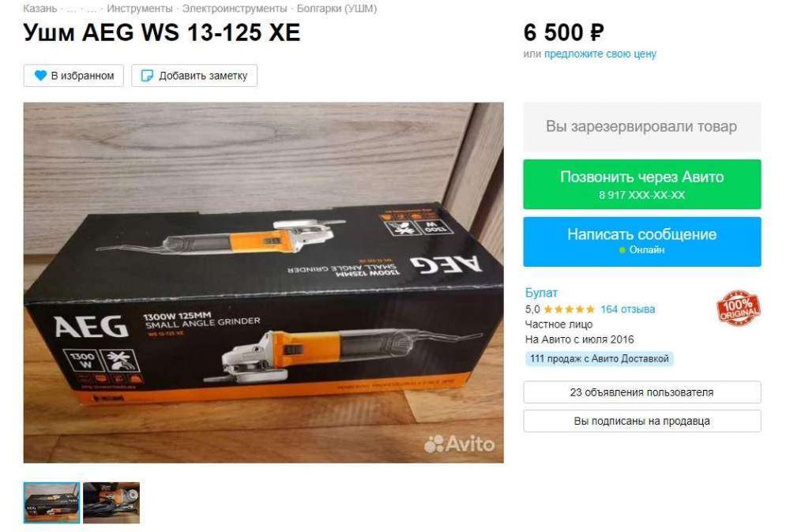This screenshot has height=532, width=790.
Task: Toggle Вы подписаны на продавца subscription
Action: click(641, 421)
